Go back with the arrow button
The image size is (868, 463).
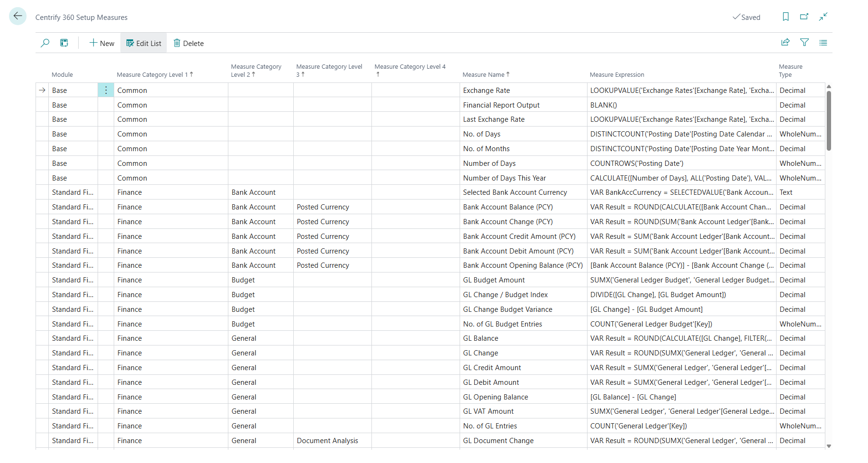click(x=18, y=17)
